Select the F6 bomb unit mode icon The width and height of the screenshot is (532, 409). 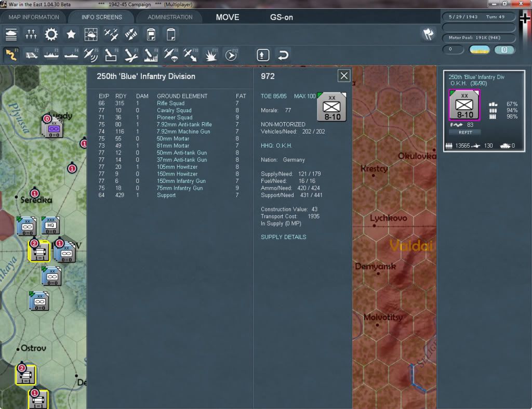[x=111, y=55]
